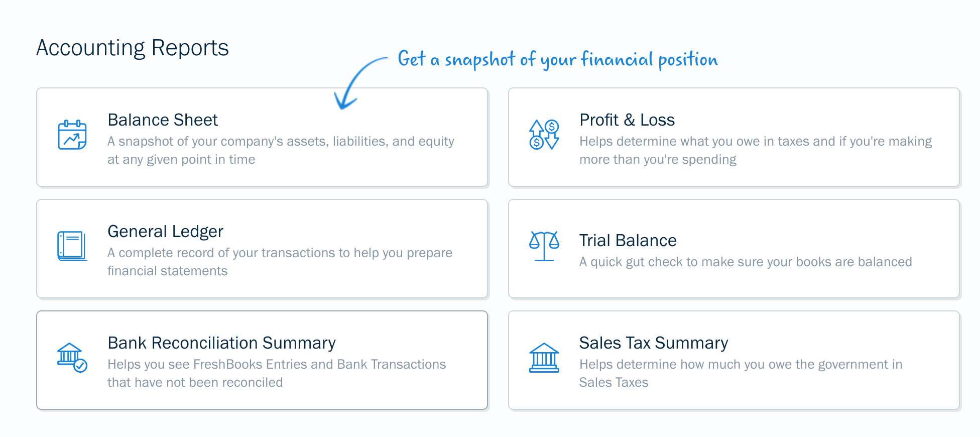980x437 pixels.
Task: Click the Profit & Loss dollar arrows icon
Action: [544, 135]
